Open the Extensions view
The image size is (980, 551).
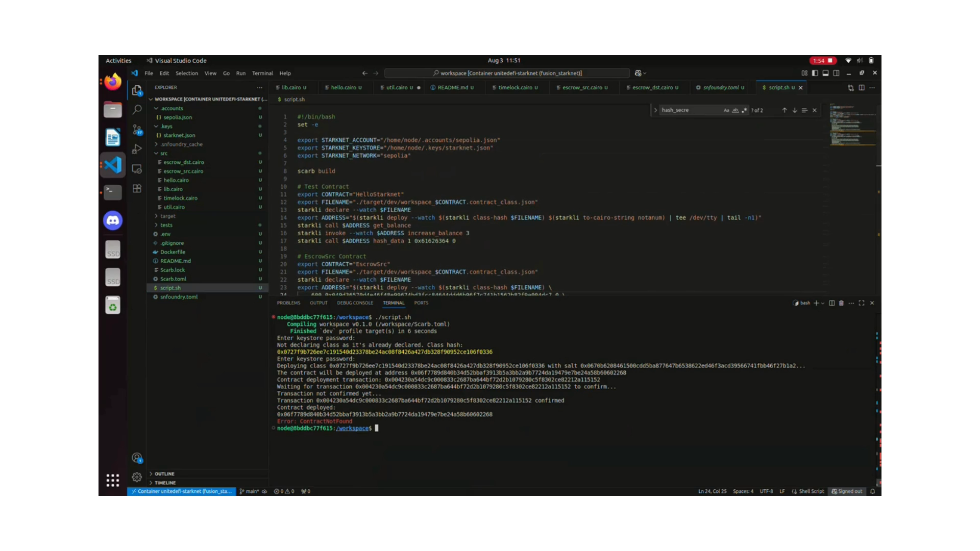(137, 189)
